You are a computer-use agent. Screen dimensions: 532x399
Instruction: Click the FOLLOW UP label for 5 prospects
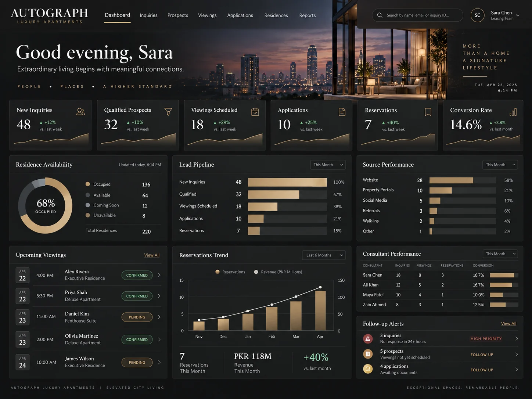482,355
